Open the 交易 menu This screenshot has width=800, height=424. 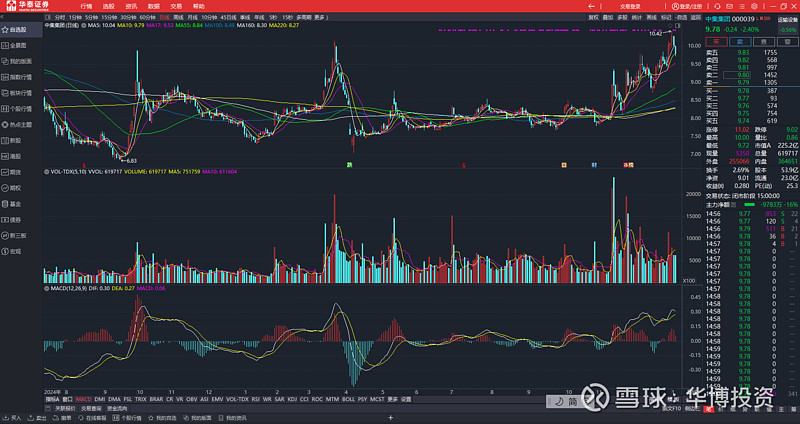[175, 6]
